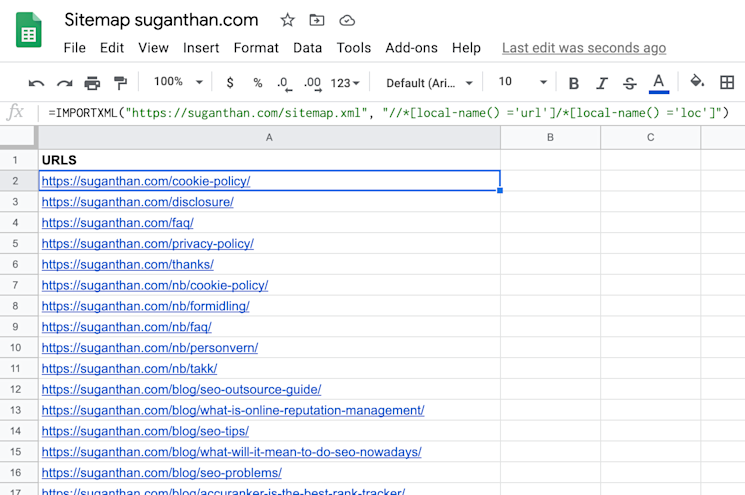Screen dimensions: 745x495
Task: Select column A header
Action: point(269,138)
